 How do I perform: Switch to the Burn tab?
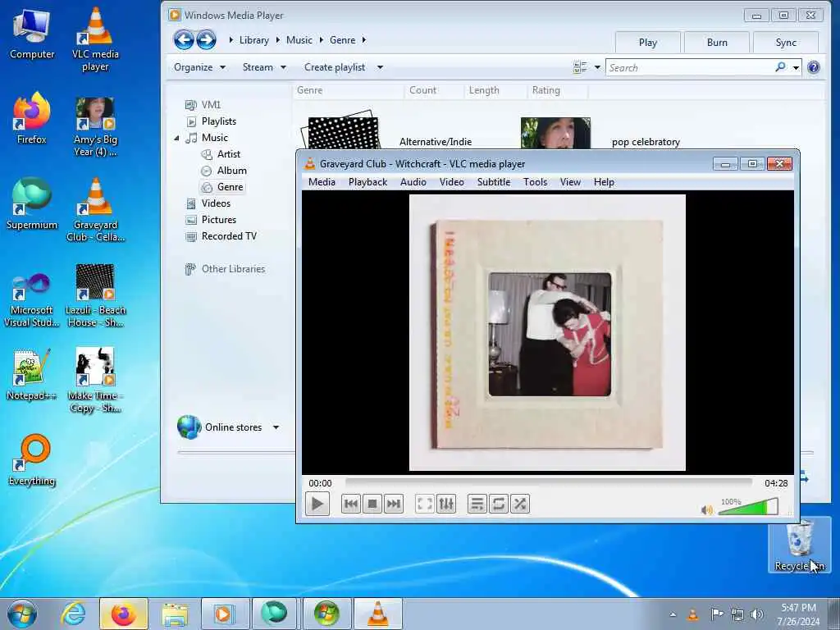click(717, 43)
